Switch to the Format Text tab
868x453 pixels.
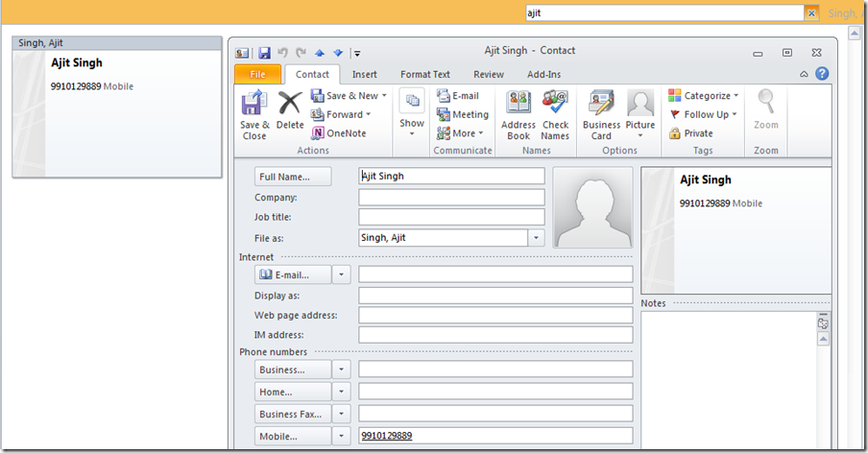(425, 74)
